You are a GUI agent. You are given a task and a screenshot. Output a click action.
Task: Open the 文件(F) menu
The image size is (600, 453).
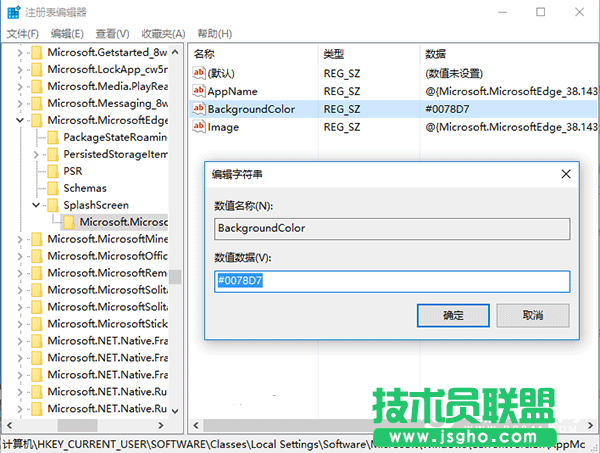23,34
